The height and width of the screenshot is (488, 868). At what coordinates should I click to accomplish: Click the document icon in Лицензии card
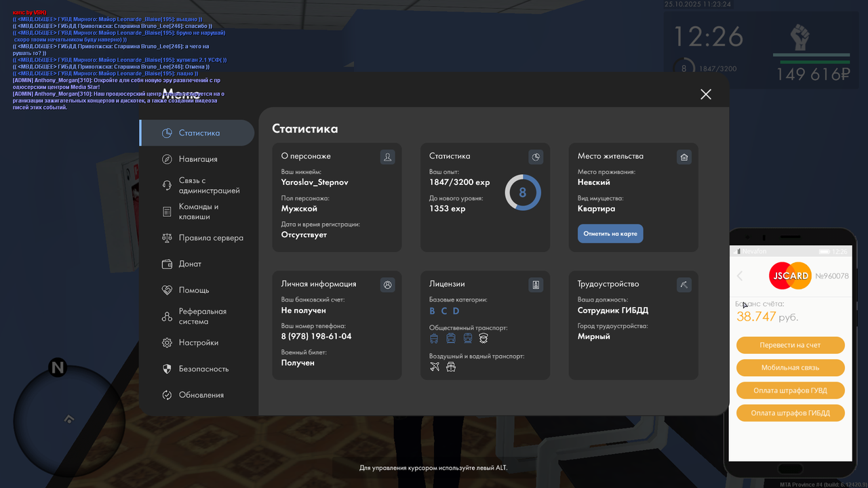tap(536, 285)
